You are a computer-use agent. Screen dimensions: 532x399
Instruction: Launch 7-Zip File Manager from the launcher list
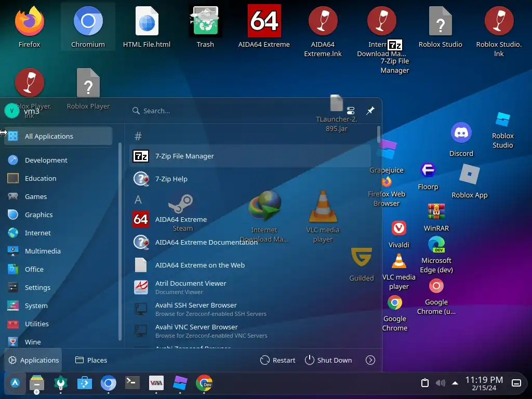point(250,156)
